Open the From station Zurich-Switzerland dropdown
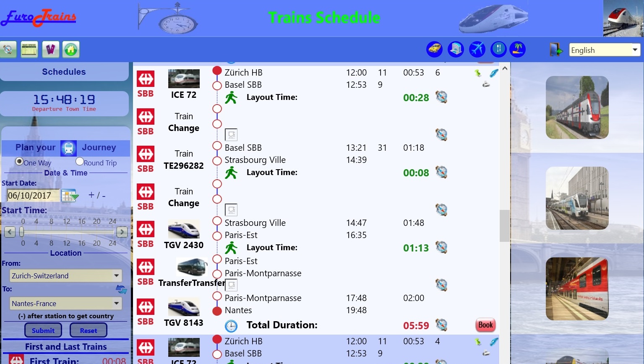This screenshot has width=644, height=364. 66,276
